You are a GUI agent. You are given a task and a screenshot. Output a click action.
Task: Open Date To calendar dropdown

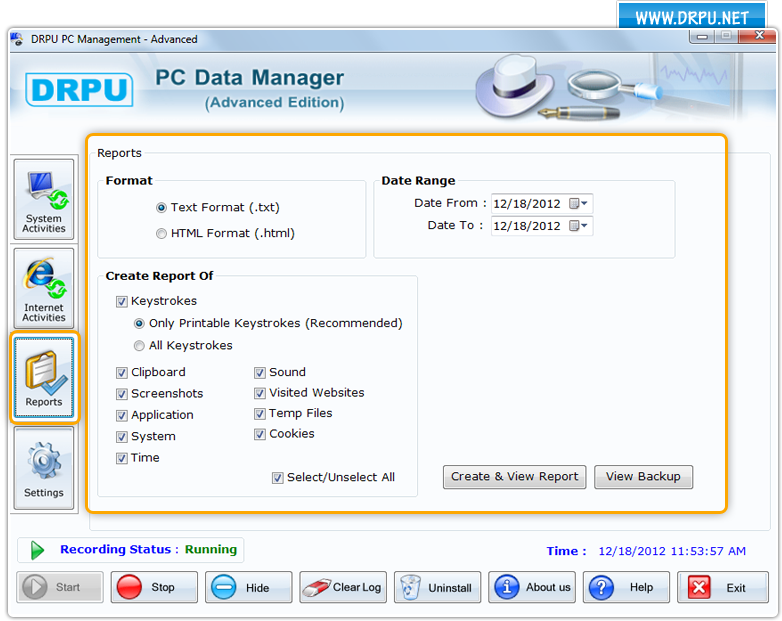coord(579,226)
